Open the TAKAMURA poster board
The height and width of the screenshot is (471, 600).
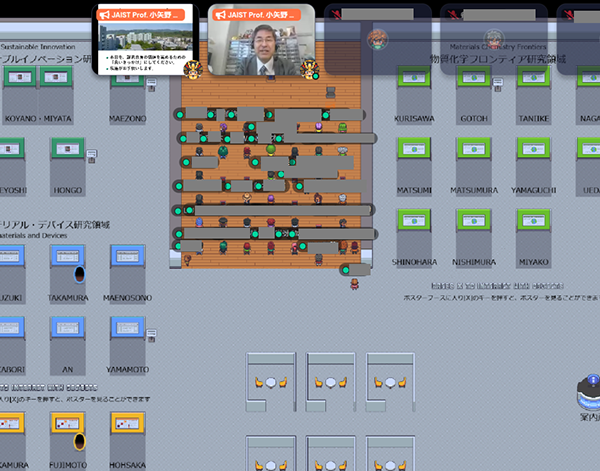pyautogui.click(x=68, y=255)
